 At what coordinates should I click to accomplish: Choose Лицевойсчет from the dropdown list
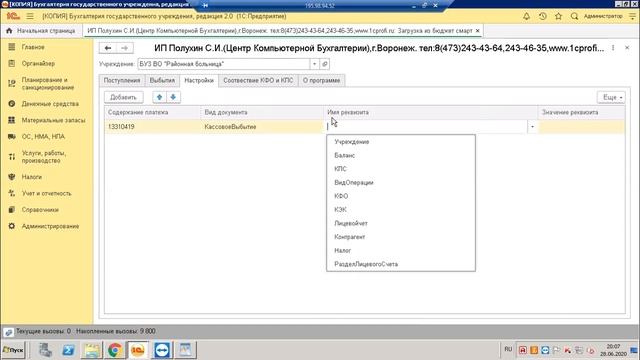401,223
